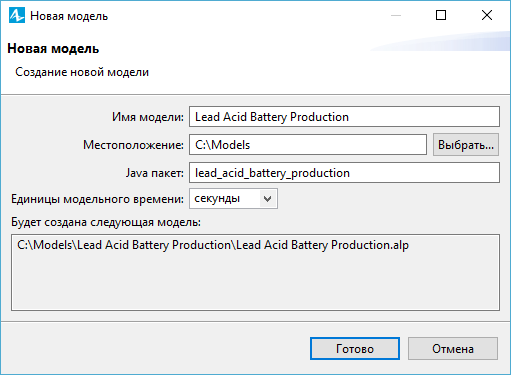Screen dimensions: 511x375
Task: Click the bold Новая модель heading
Action: point(53,49)
